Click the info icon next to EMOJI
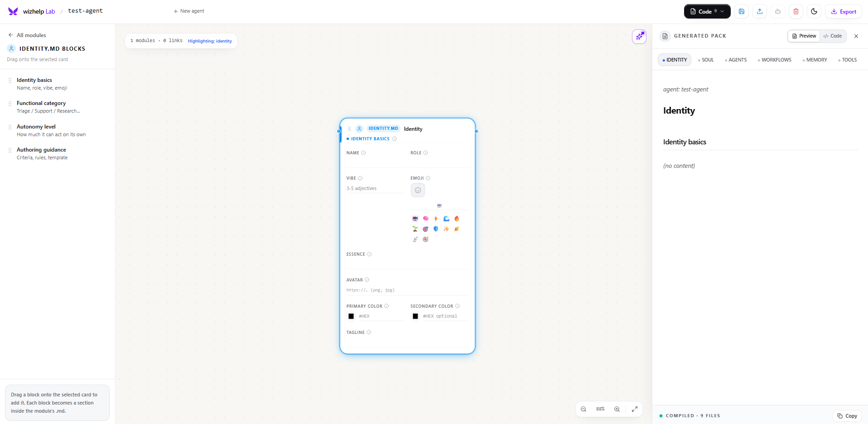The image size is (868, 424). (x=428, y=178)
